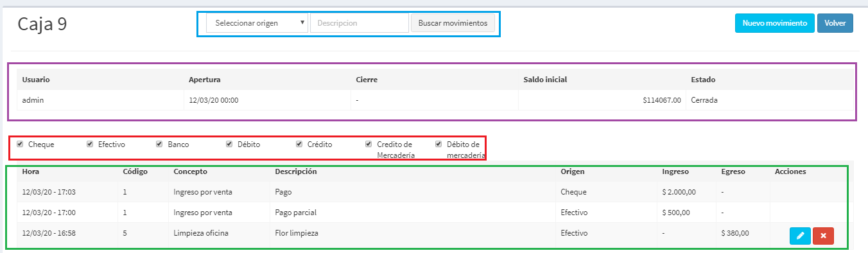868x253 pixels.
Task: Select the admin user cell
Action: [x=33, y=100]
